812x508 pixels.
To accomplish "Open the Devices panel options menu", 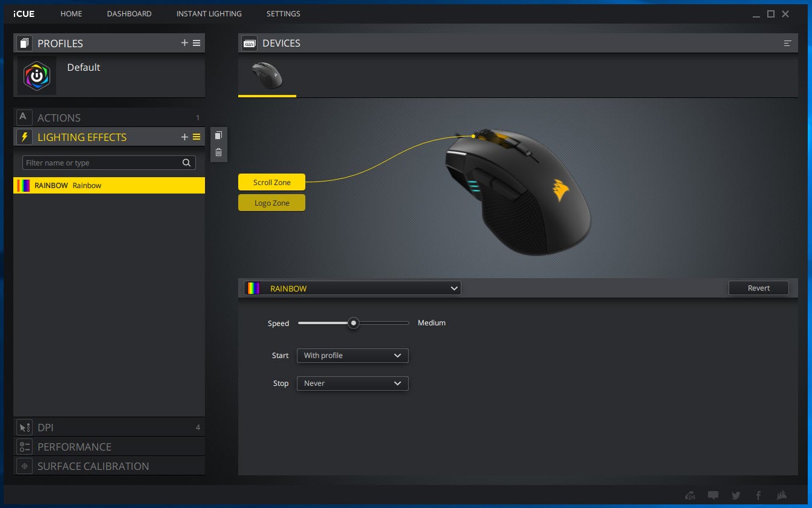I will (x=787, y=43).
